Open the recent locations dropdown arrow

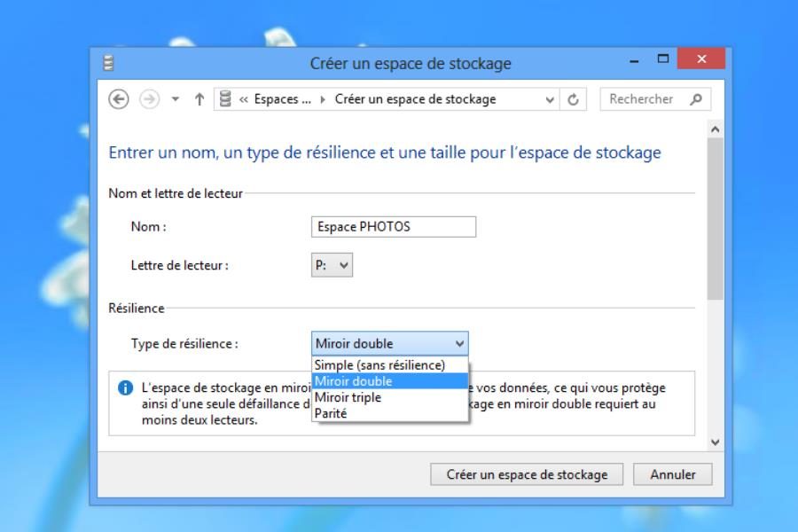(x=176, y=99)
